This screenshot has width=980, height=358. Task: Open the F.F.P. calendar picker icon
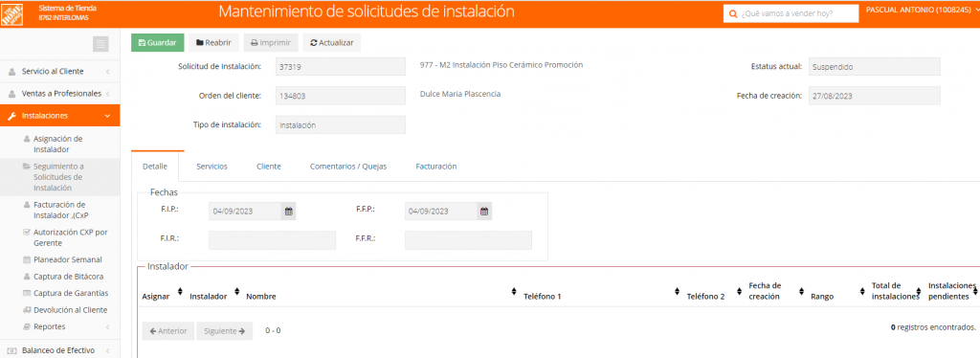483,212
